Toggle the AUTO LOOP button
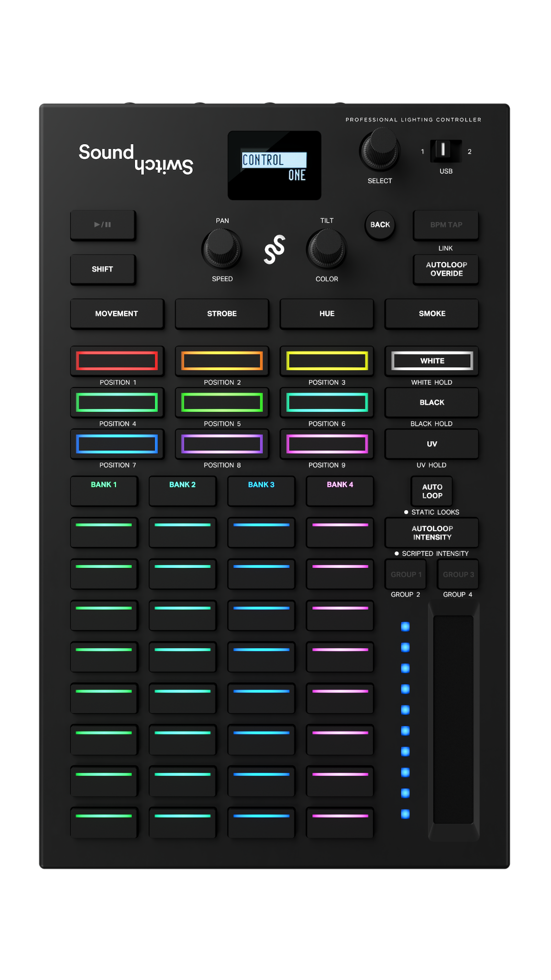The image size is (551, 980). point(432,491)
